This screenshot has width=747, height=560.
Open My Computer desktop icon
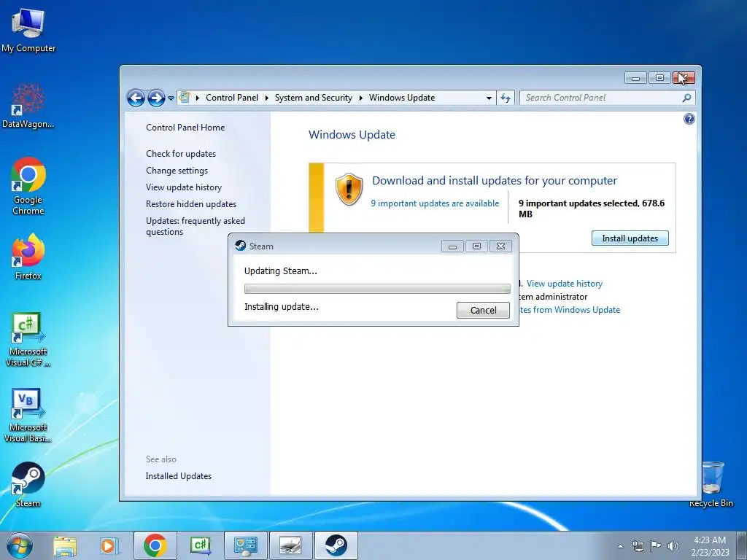tap(28, 30)
